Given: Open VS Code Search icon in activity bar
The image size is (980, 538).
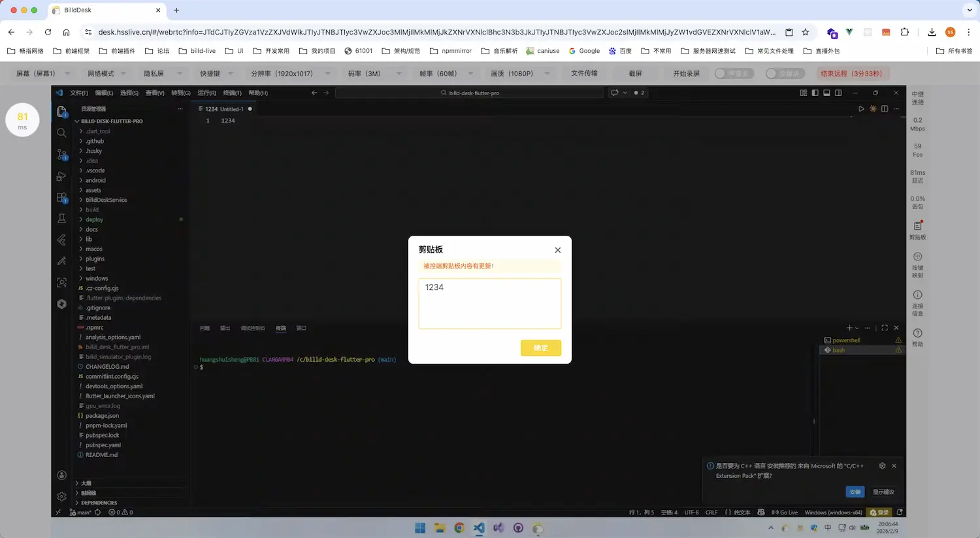Looking at the screenshot, I should pos(62,133).
